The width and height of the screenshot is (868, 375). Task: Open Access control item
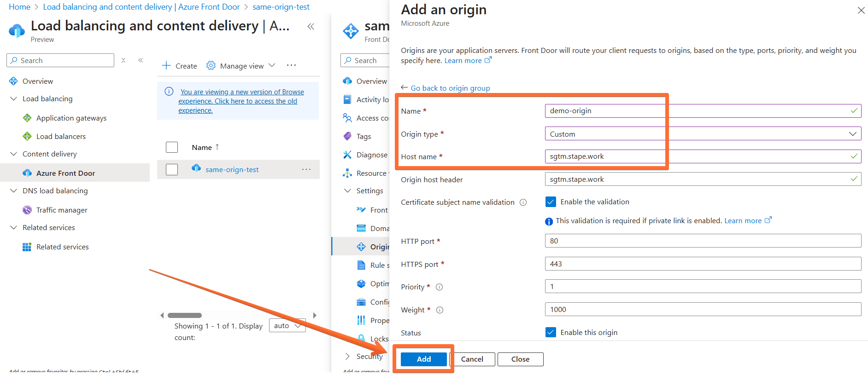(x=366, y=118)
